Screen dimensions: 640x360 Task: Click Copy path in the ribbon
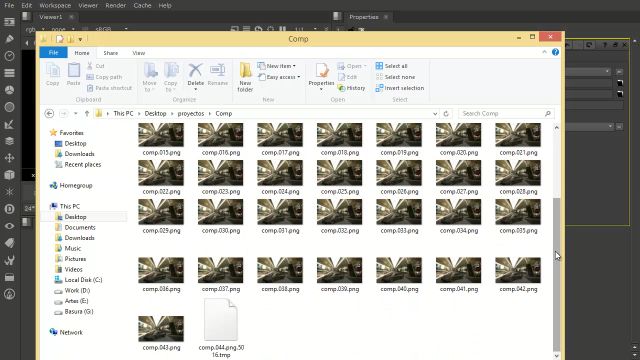tap(104, 77)
